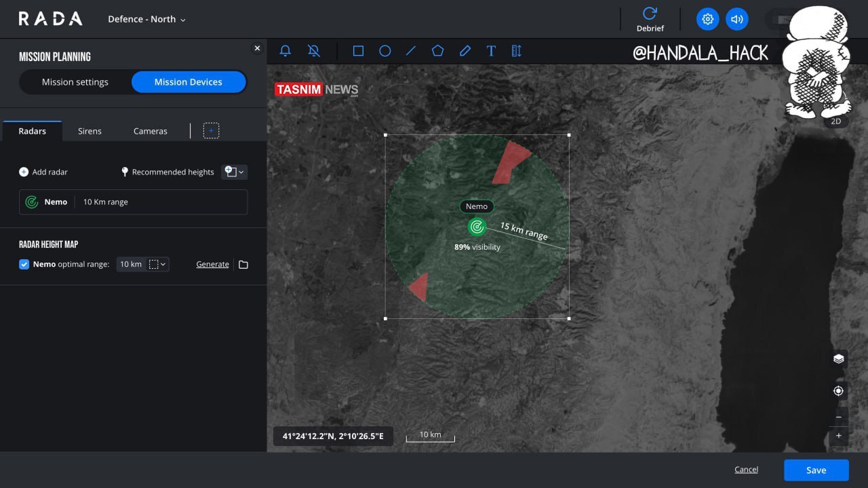Viewport: 868px width, 488px height.
Task: Click the map minus zoom button
Action: click(x=839, y=417)
